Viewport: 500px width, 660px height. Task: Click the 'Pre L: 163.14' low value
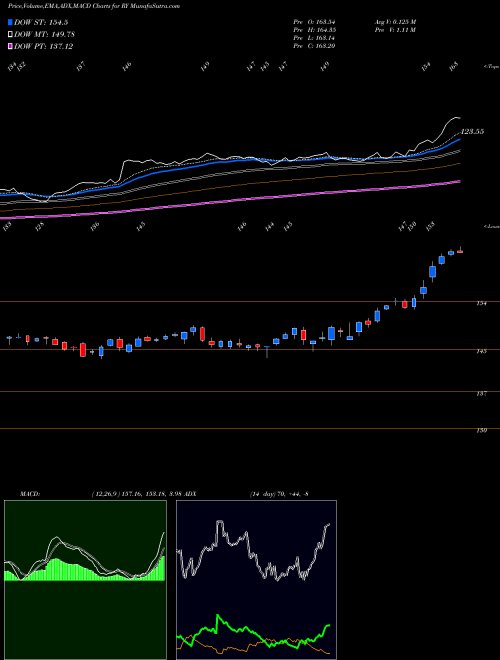coord(314,38)
